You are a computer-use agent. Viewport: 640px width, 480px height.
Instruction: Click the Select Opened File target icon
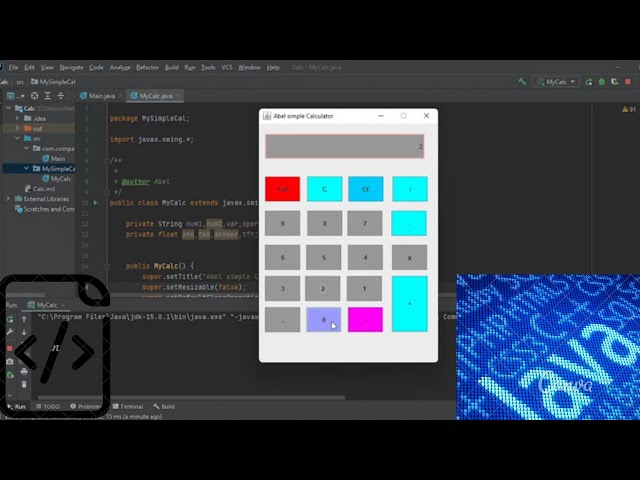click(35, 96)
